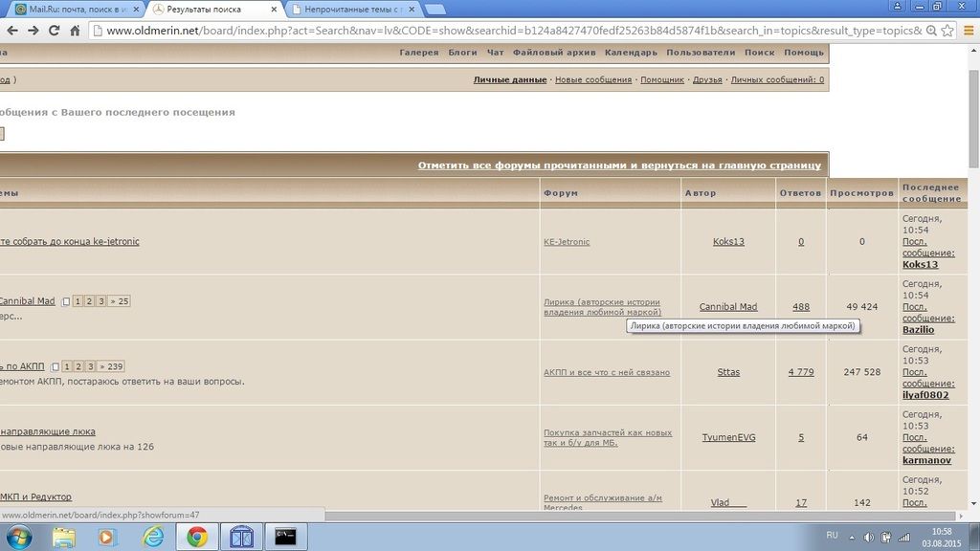Click the multi-page icon next to Cannibal Mad
This screenshot has width=980, height=551.
[x=66, y=302]
